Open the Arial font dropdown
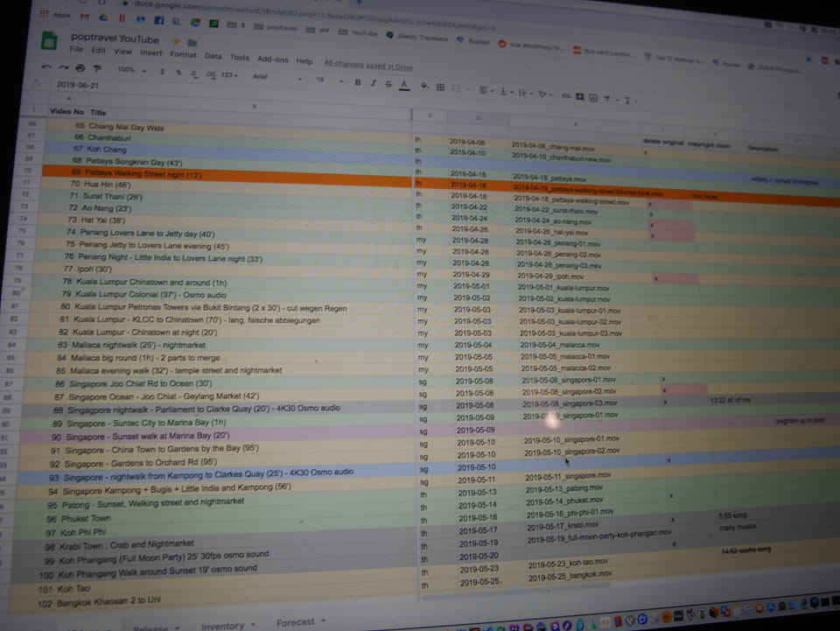The image size is (840, 631). point(269,77)
